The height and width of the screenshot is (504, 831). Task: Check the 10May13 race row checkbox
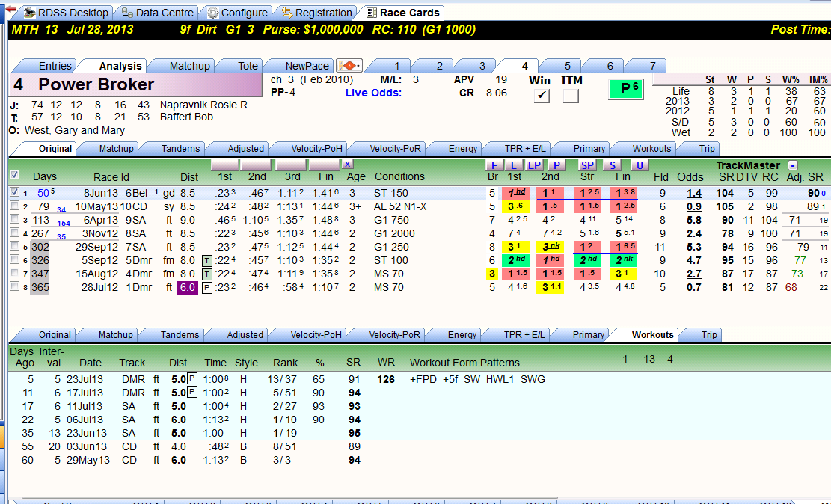(15, 206)
